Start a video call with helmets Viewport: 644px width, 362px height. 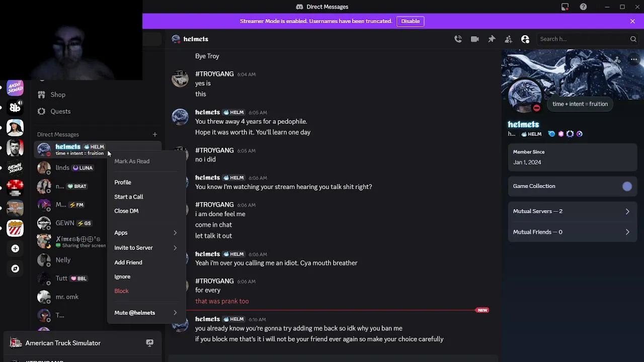[x=474, y=39]
